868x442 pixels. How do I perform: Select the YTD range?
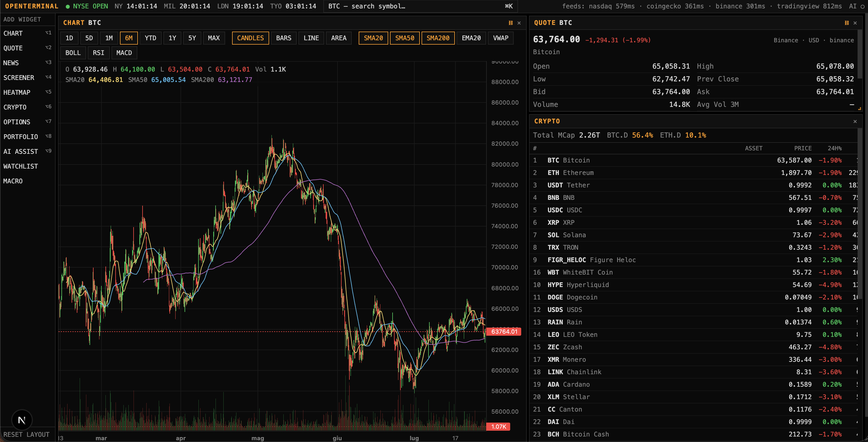point(150,38)
